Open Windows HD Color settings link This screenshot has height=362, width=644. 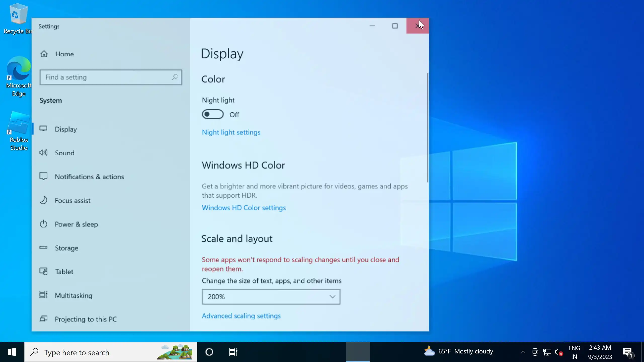point(244,208)
